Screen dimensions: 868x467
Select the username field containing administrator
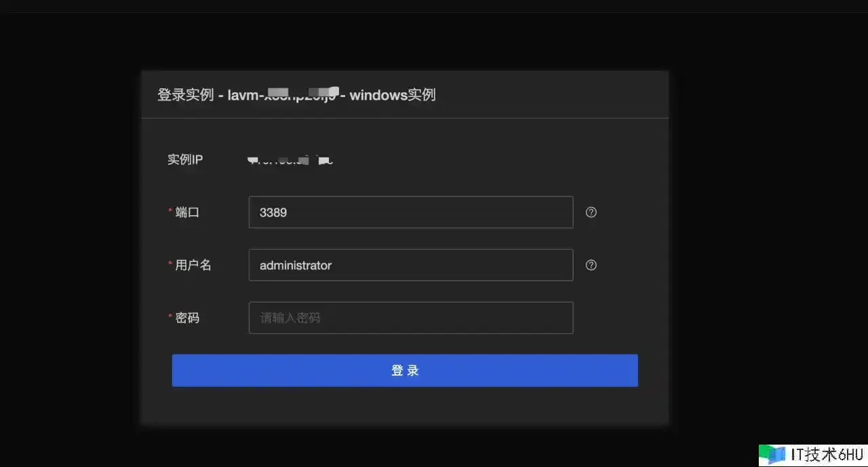pyautogui.click(x=410, y=265)
